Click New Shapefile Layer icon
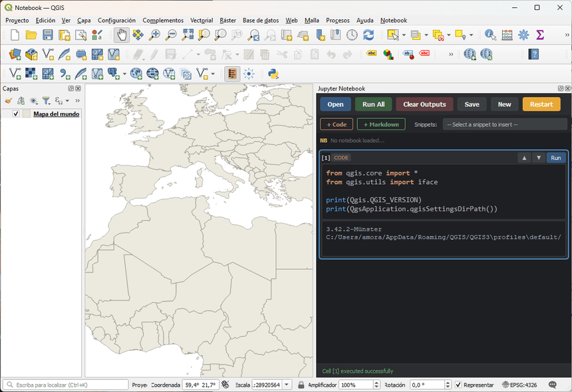The width and height of the screenshot is (572, 392). [48, 54]
